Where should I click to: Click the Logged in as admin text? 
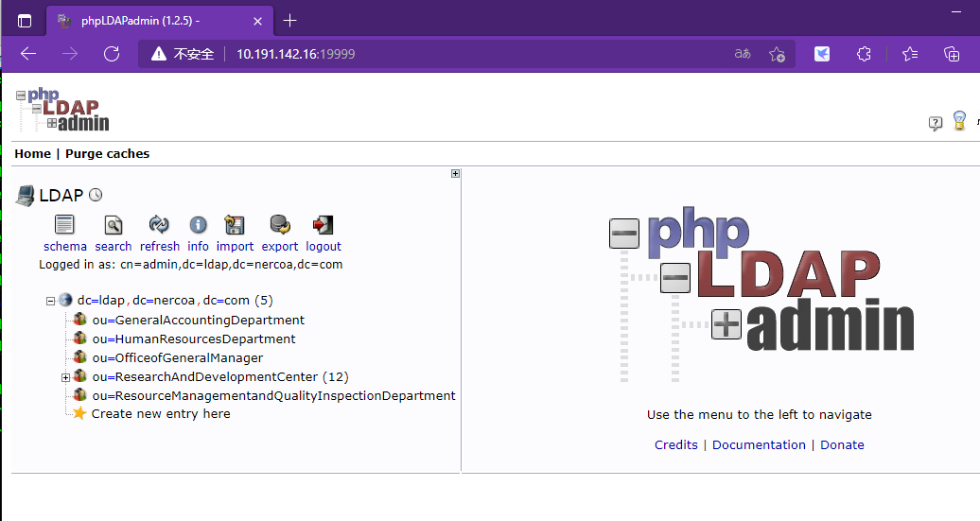pos(191,264)
